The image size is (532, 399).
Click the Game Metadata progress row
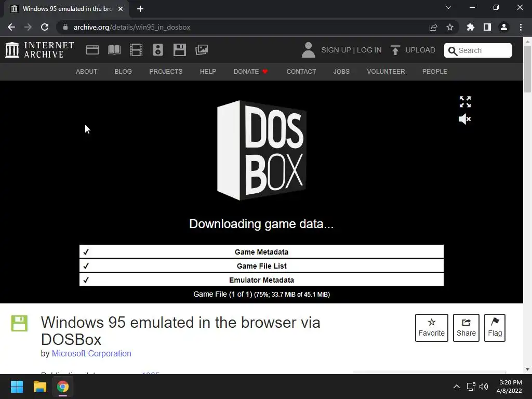coord(261,252)
